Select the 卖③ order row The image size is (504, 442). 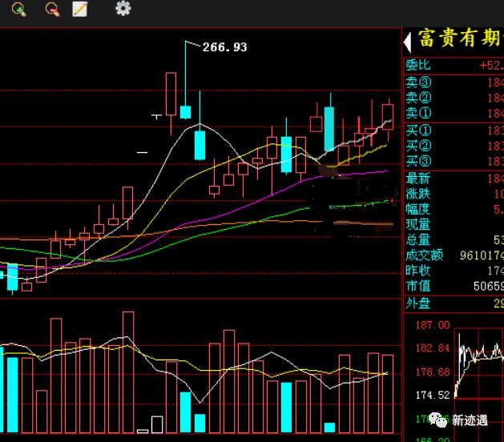pyautogui.click(x=454, y=82)
